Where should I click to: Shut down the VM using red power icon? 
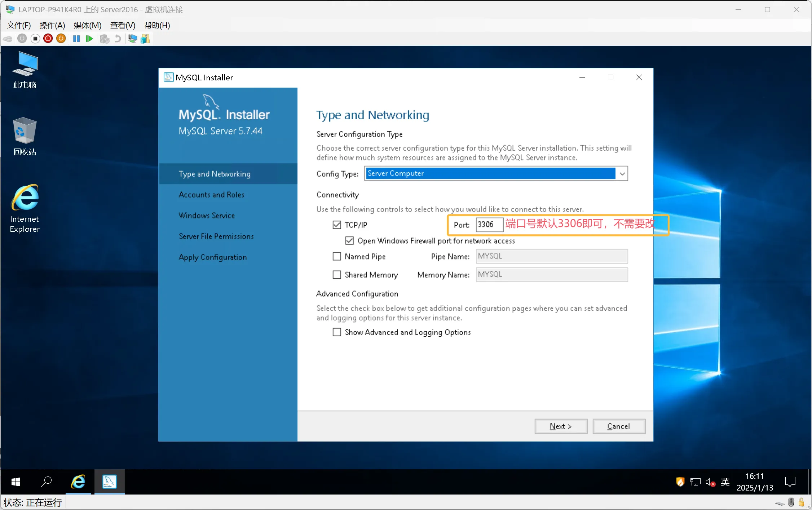pyautogui.click(x=48, y=39)
